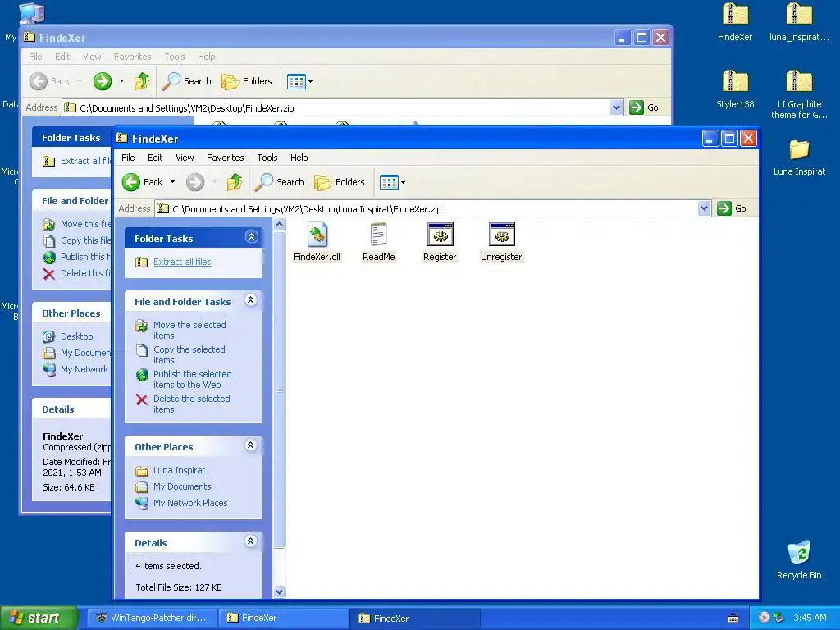Go up one folder level in front window

click(x=234, y=182)
